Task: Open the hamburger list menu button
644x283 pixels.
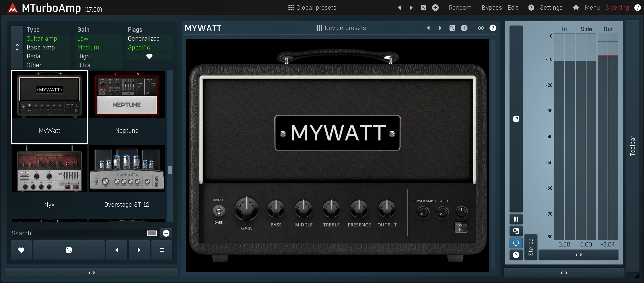Action: coord(162,250)
